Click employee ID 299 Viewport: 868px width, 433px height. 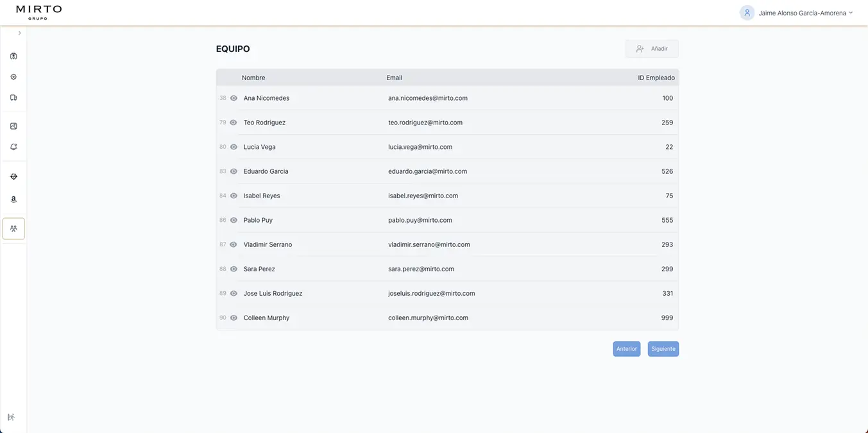tap(667, 269)
